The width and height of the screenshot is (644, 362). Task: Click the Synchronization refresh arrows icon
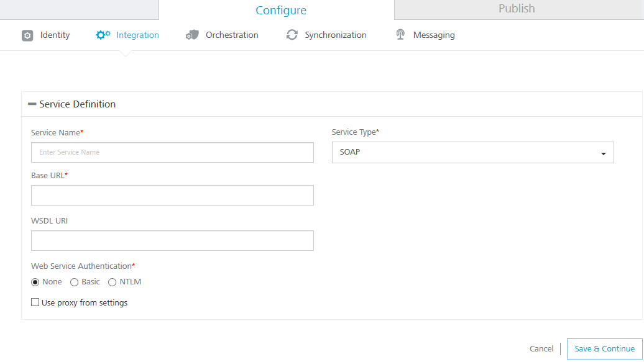click(x=292, y=35)
